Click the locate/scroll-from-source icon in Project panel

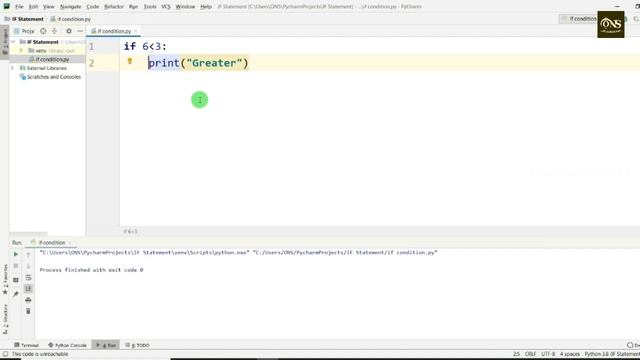[x=43, y=31]
